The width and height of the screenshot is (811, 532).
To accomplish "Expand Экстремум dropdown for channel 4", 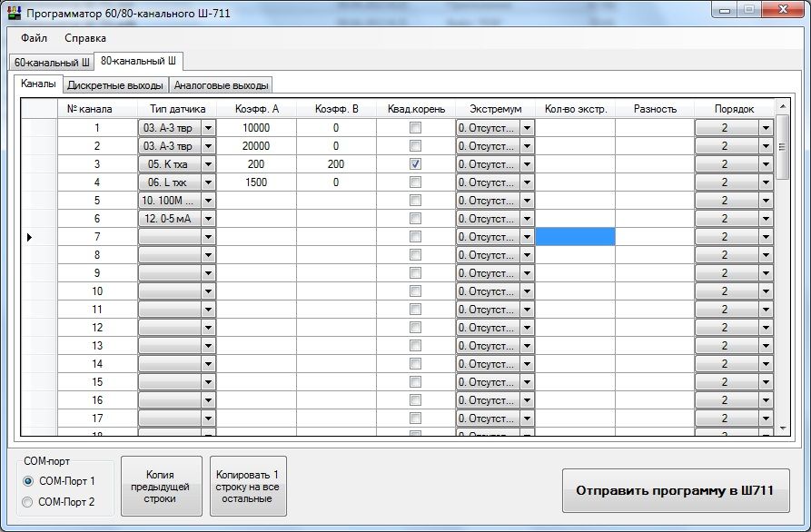I will pos(527,182).
